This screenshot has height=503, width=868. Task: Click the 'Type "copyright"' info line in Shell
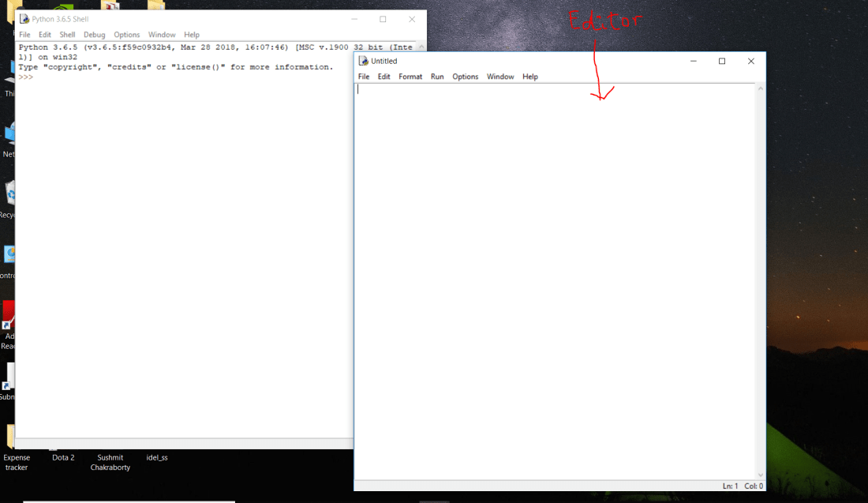pyautogui.click(x=176, y=67)
